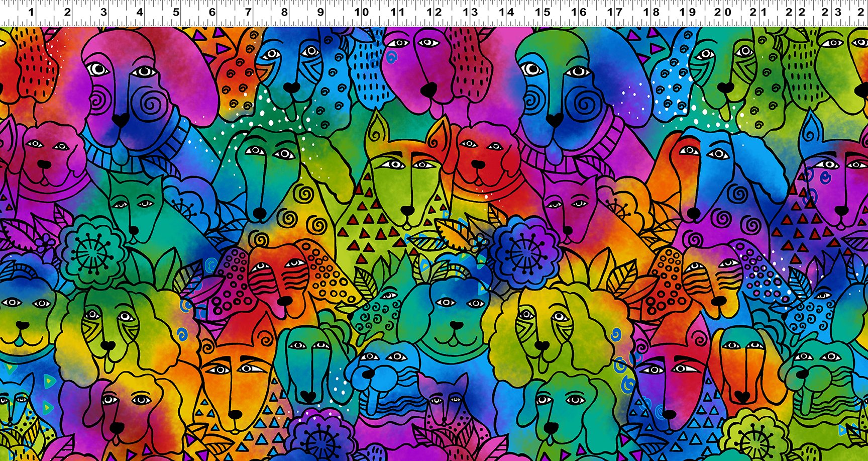Screen dimensions: 868x461
Task: Select the ruler number 8
Action: [x=284, y=12]
